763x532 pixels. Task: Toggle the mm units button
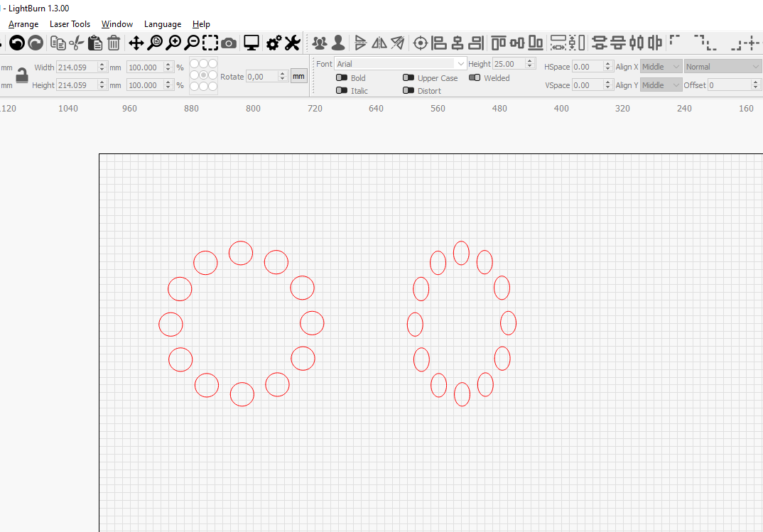(x=299, y=76)
